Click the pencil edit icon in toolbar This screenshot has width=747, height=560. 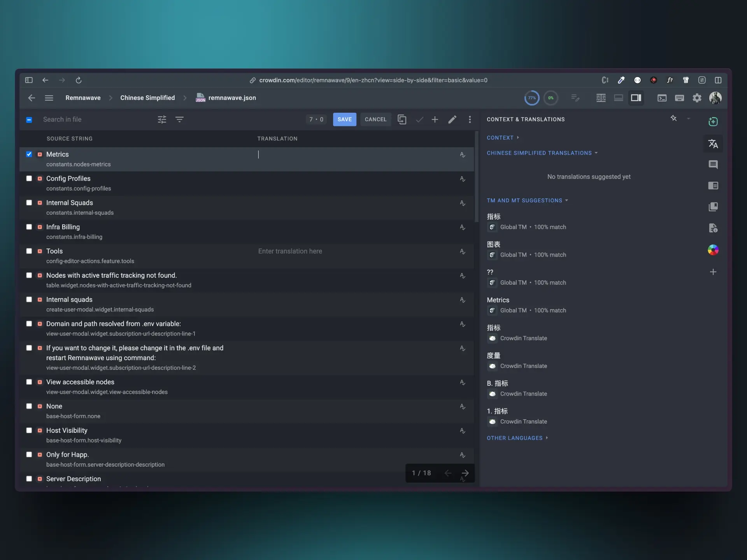452,119
